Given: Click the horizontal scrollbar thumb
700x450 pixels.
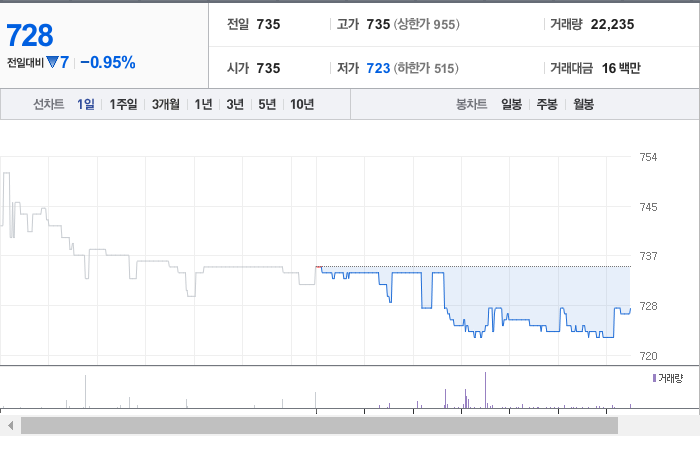Looking at the screenshot, I should pyautogui.click(x=319, y=425).
